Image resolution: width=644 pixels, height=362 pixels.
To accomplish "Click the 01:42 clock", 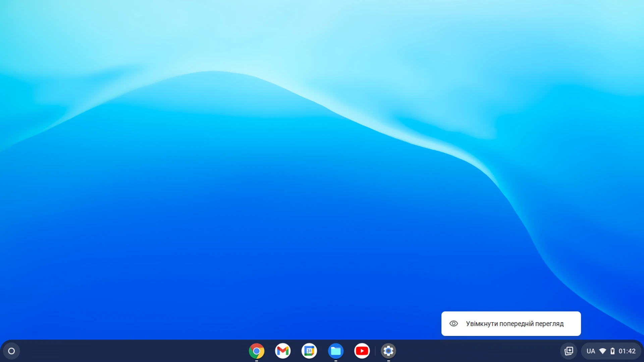I will coord(627,351).
